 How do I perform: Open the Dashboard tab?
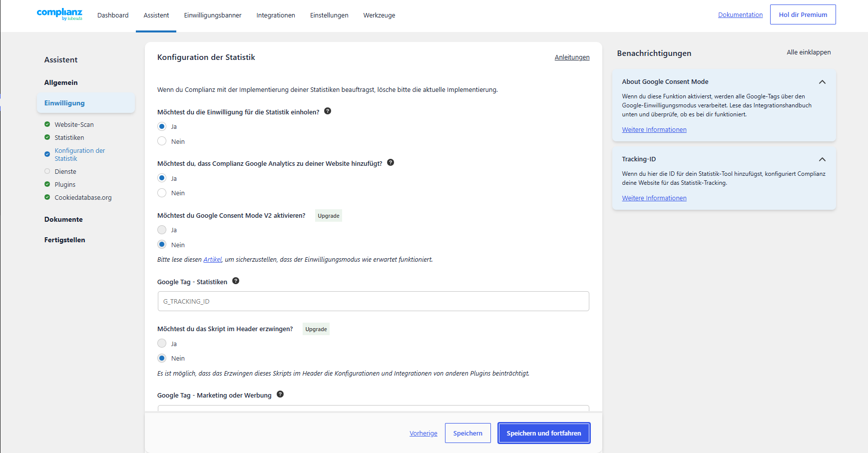[x=113, y=15]
